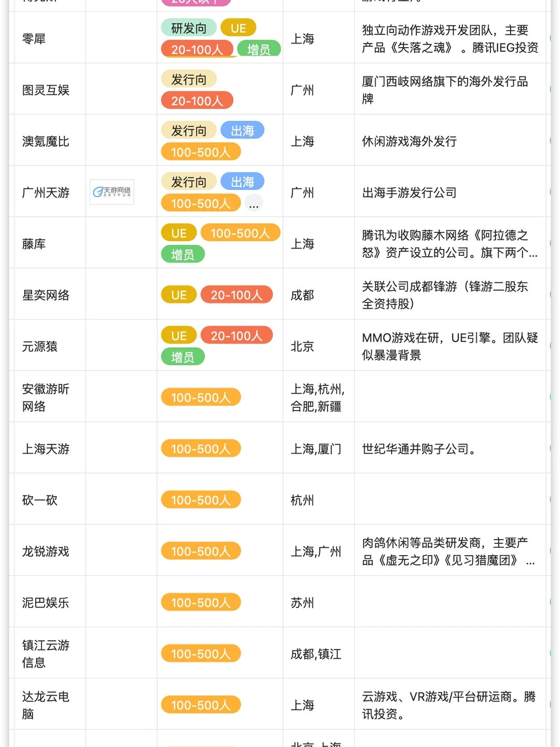Click the 达龙云电脑 description about 云游戏、VR游戏
Screen dimensions: 560x747
449,706
